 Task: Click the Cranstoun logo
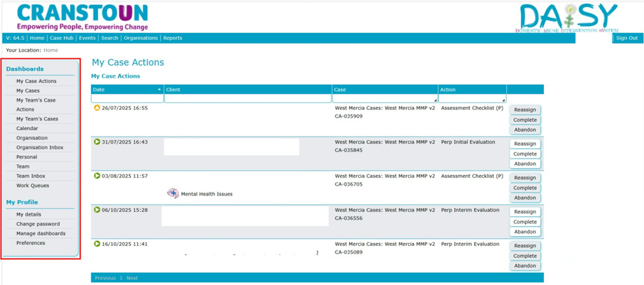click(x=83, y=17)
